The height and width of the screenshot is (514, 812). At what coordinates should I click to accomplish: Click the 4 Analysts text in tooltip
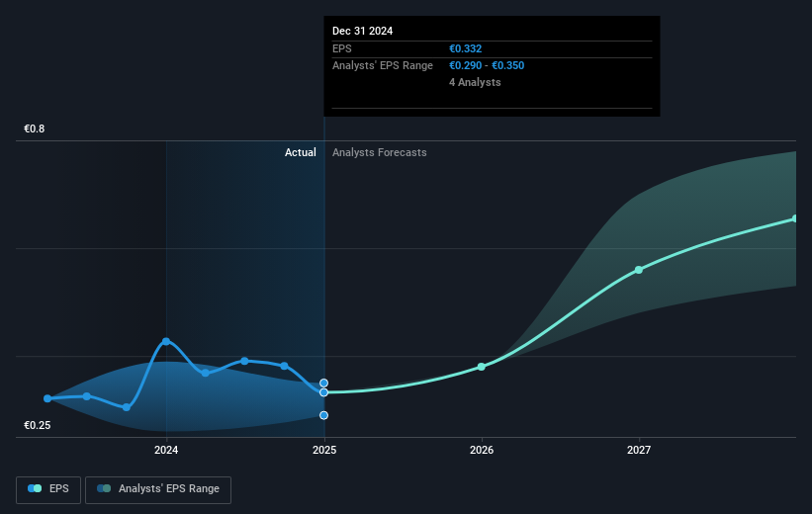pyautogui.click(x=475, y=82)
